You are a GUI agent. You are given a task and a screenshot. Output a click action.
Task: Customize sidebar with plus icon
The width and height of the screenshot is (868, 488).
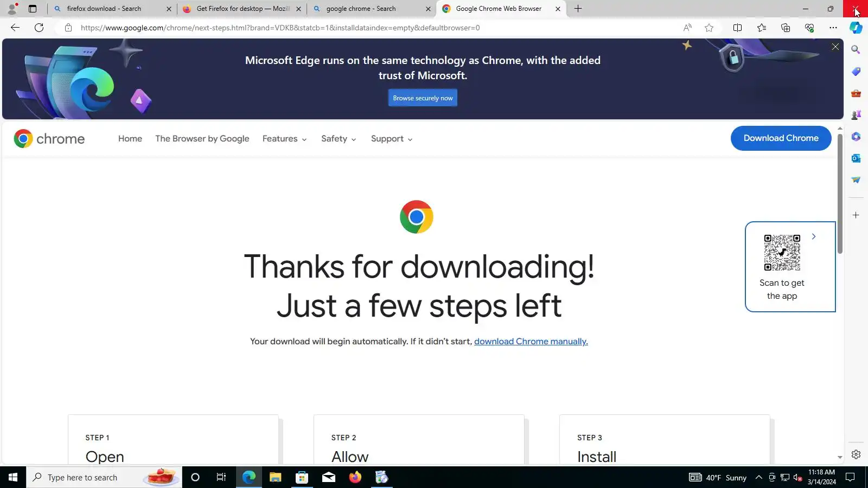click(856, 215)
